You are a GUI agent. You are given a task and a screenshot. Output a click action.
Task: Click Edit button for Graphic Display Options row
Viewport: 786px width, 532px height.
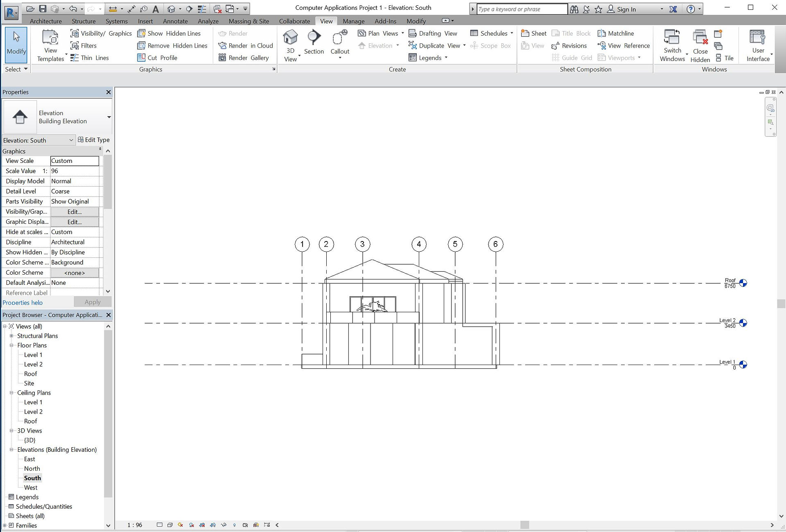[75, 222]
